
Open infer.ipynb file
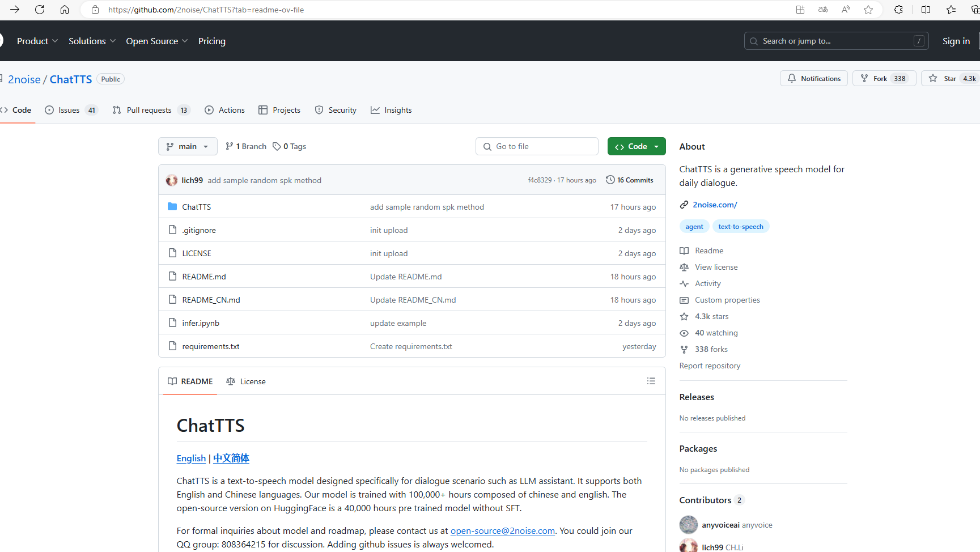201,323
